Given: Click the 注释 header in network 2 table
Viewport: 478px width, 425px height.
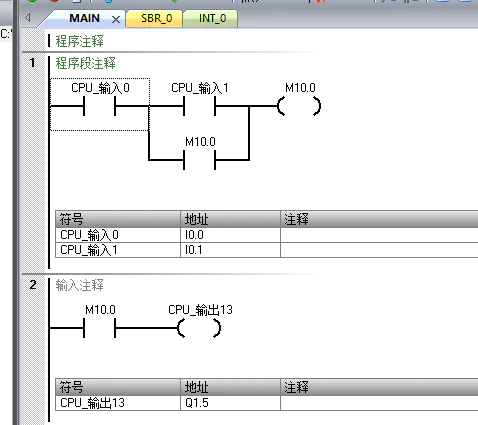Looking at the screenshot, I should tap(379, 387).
